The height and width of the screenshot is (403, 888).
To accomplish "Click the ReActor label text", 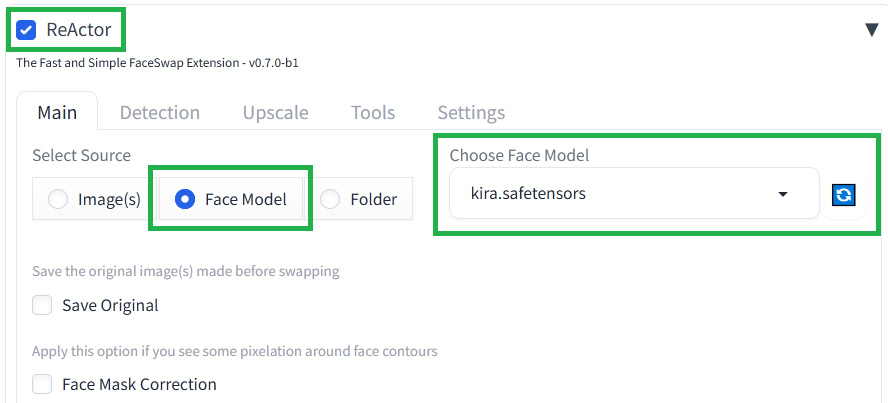I will tap(79, 30).
